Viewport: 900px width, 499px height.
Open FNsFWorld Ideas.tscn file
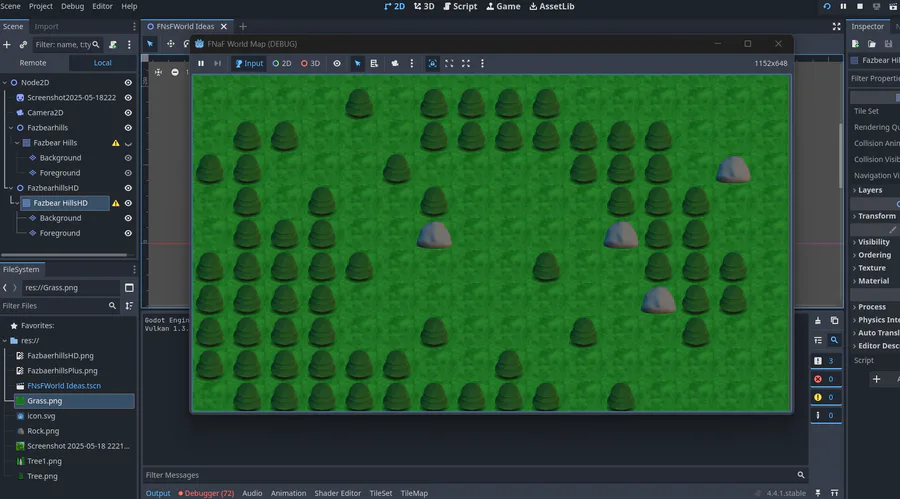coord(64,386)
